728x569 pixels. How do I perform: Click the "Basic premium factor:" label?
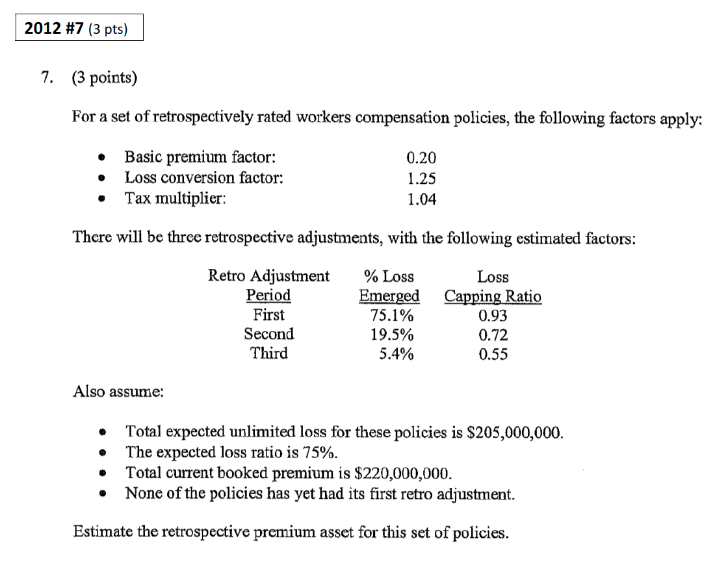(x=200, y=157)
